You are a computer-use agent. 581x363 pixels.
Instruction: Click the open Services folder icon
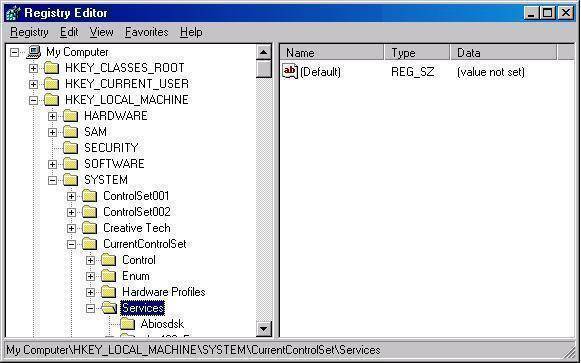(109, 308)
